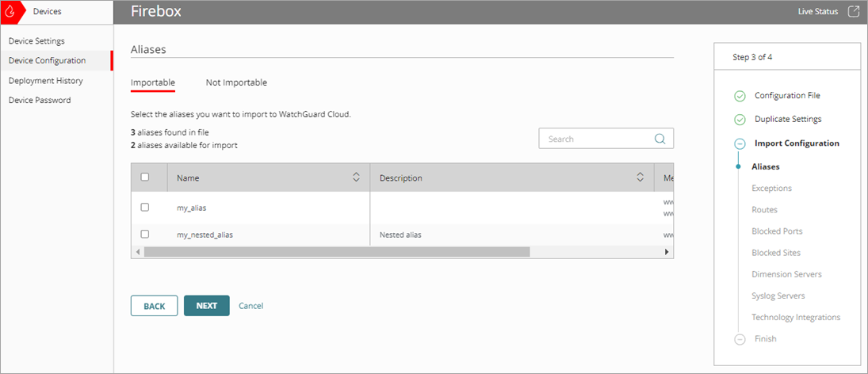Image resolution: width=868 pixels, height=374 pixels.
Task: Click the Finish step label
Action: 766,338
